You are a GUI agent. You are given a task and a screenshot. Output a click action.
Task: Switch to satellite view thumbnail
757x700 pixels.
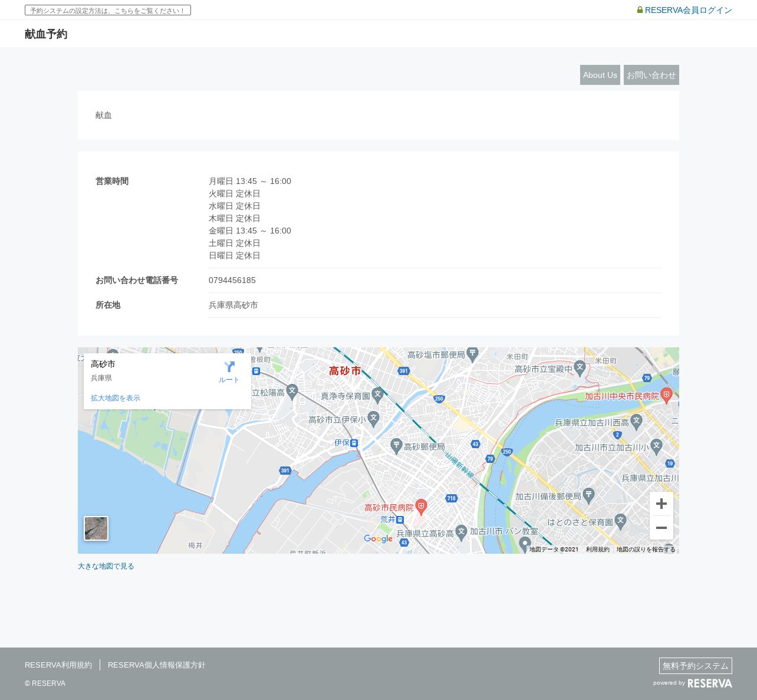tap(96, 528)
